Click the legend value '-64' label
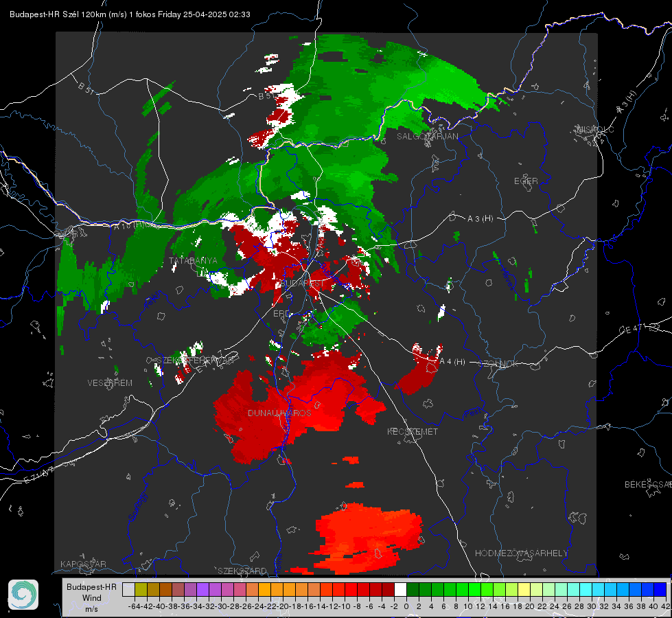 (x=135, y=606)
